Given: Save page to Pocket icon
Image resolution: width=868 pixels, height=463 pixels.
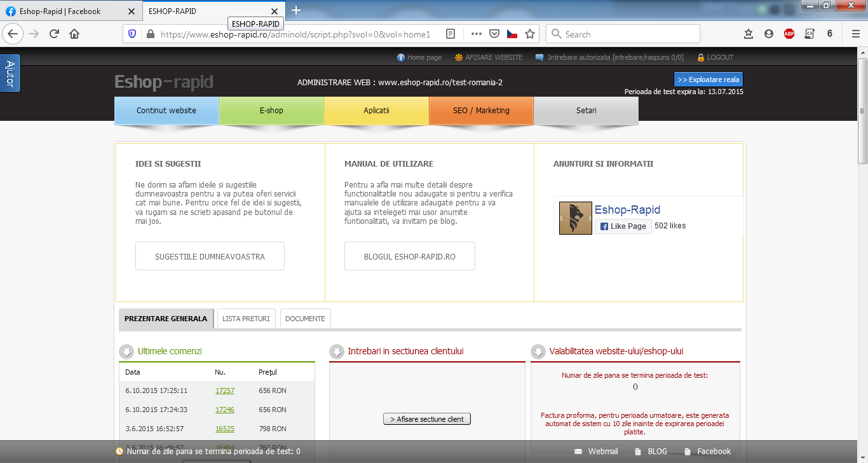Looking at the screenshot, I should point(494,34).
